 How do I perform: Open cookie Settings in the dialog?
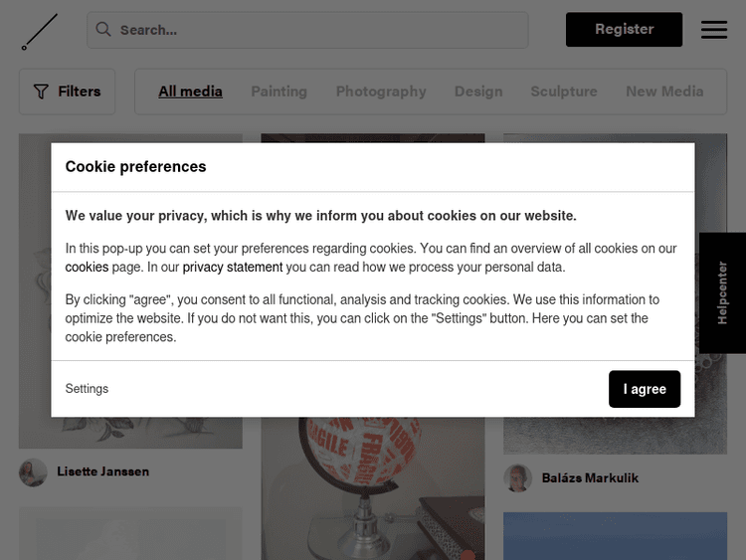pyautogui.click(x=87, y=389)
